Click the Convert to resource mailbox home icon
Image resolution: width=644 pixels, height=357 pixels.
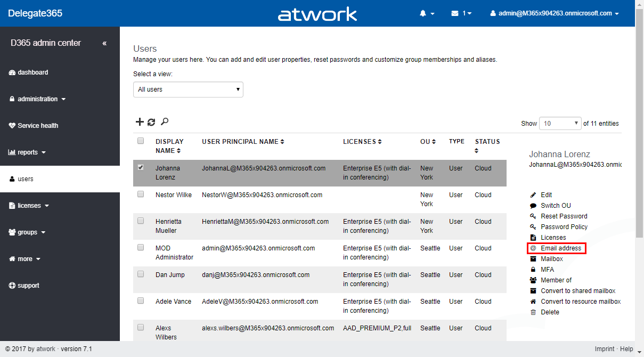[x=533, y=302]
